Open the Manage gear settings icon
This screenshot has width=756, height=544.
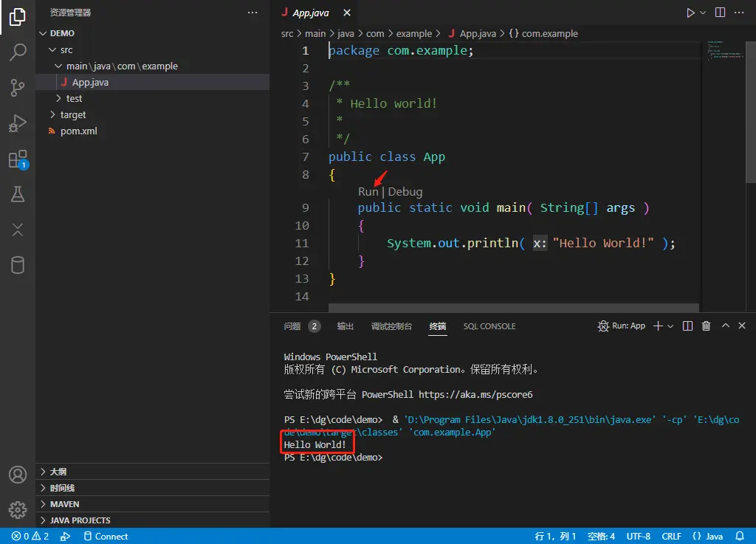[18, 510]
